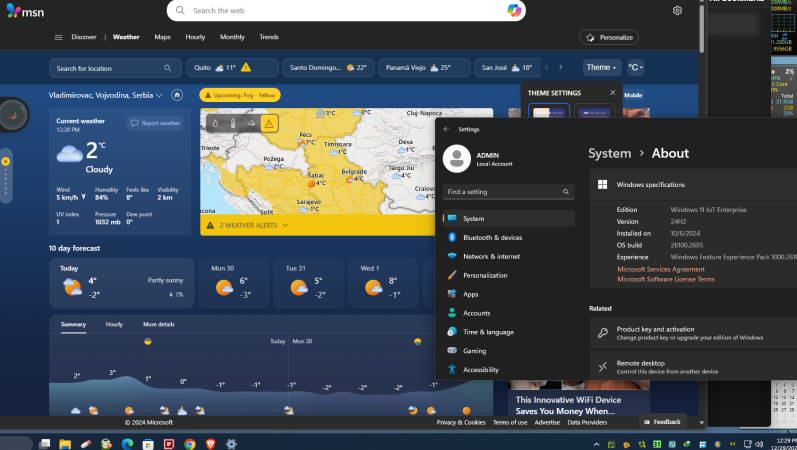Select the weather alerts map layer icon
Screen dimensions: 797x450
tap(269, 123)
